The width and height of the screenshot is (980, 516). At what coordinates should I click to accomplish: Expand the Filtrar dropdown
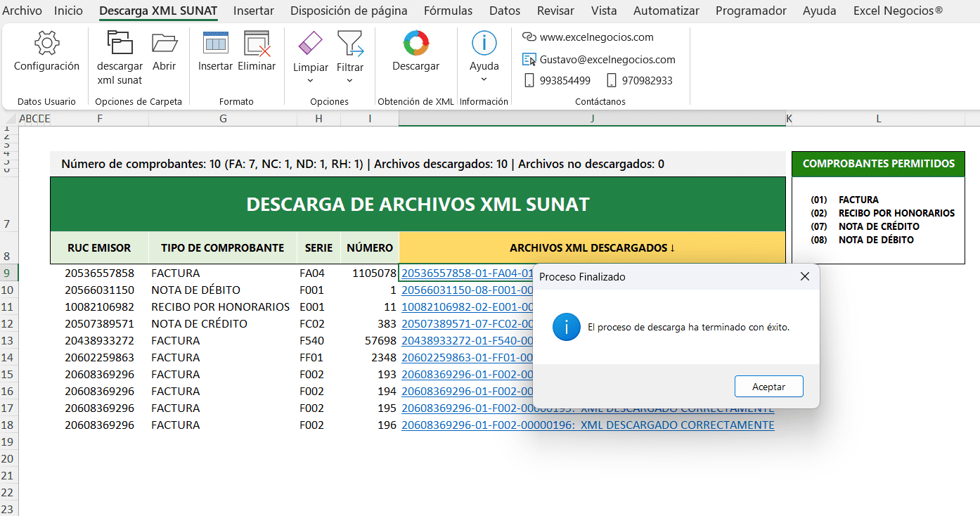349,80
